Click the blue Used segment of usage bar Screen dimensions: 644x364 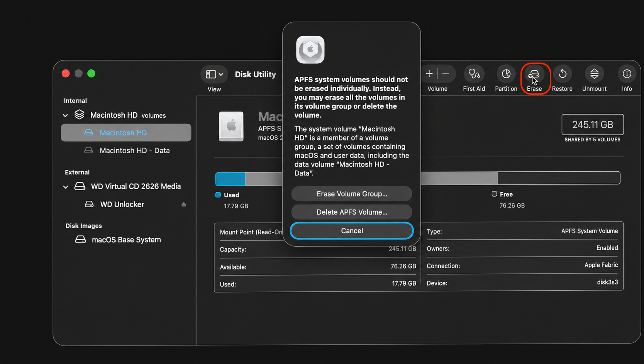[x=230, y=179]
